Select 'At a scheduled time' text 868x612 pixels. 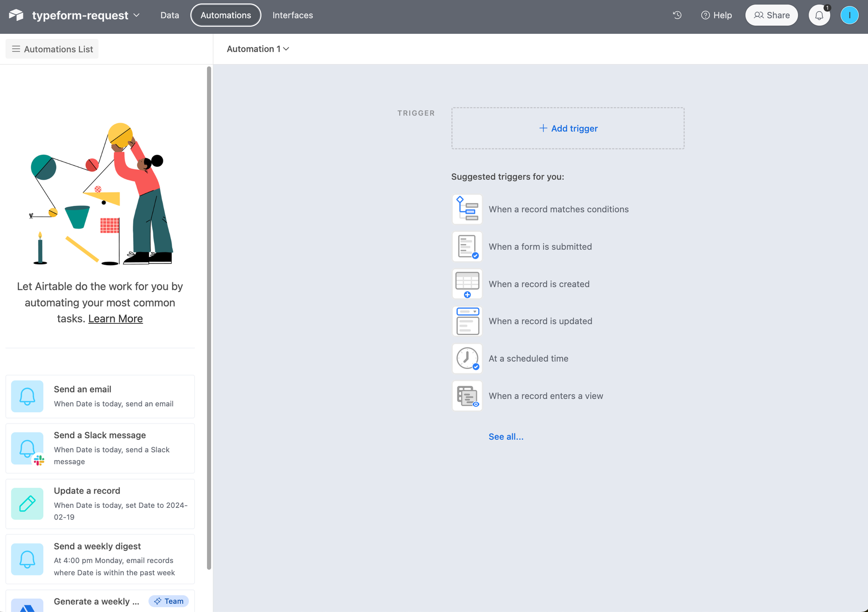[528, 359]
